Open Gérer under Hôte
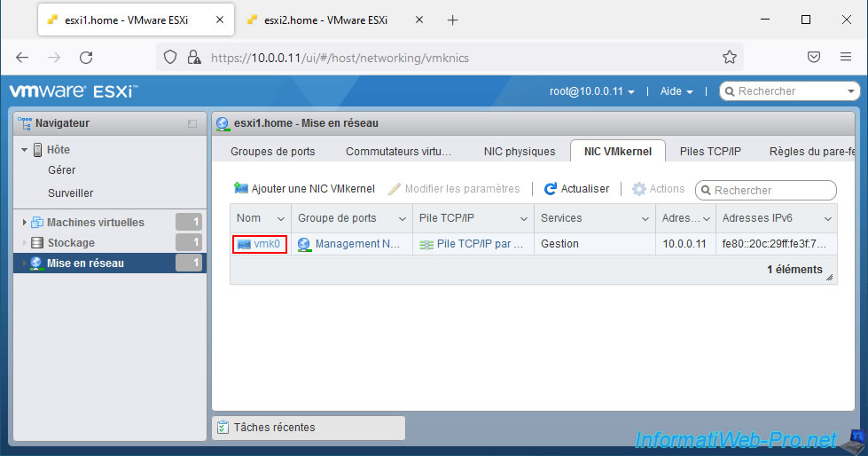Image resolution: width=868 pixels, height=456 pixels. click(x=61, y=170)
